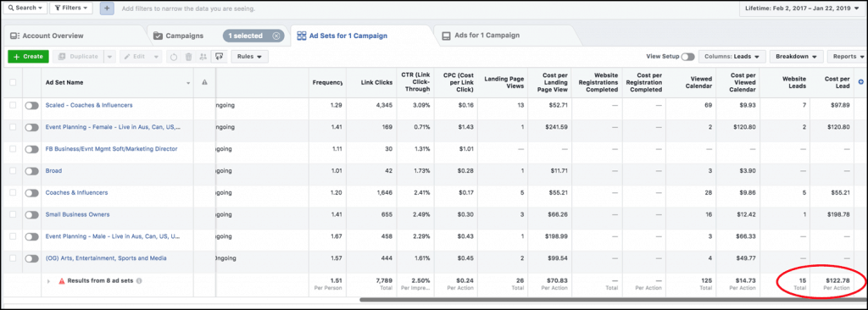Click the export/share icon beside Rules
Image resolution: width=868 pixels, height=310 pixels.
[x=220, y=57]
